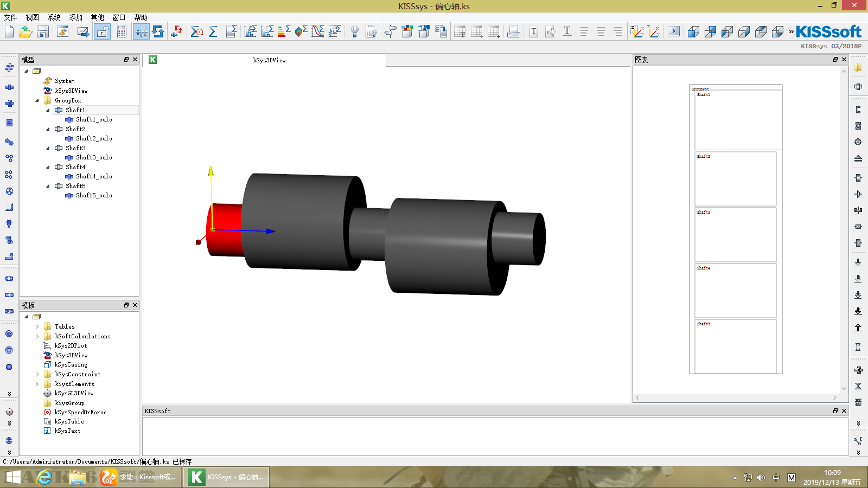This screenshot has width=868, height=488.
Task: Click the blue refresh arrows icon
Action: click(158, 31)
